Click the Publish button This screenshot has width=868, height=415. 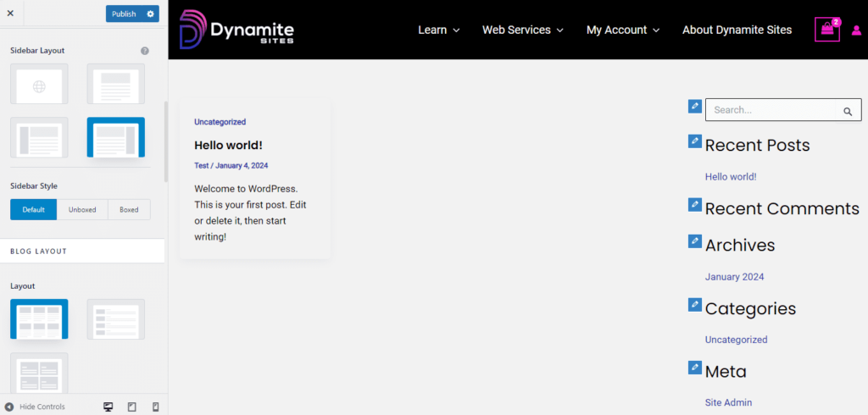(124, 14)
